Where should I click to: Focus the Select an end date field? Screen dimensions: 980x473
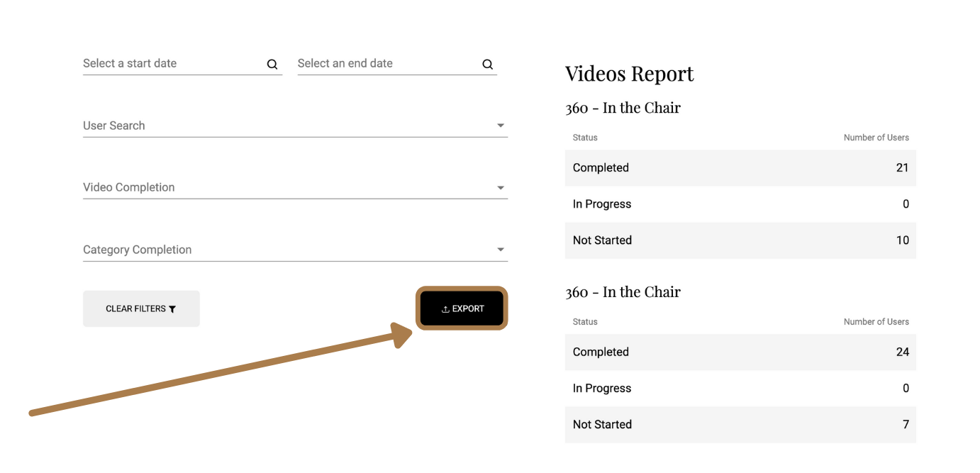[383, 64]
